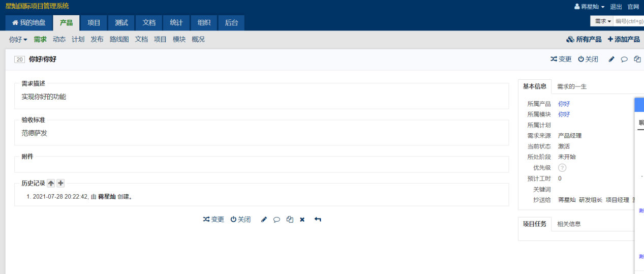Click the X delete icon below history
Image resolution: width=644 pixels, height=274 pixels.
[x=302, y=219]
